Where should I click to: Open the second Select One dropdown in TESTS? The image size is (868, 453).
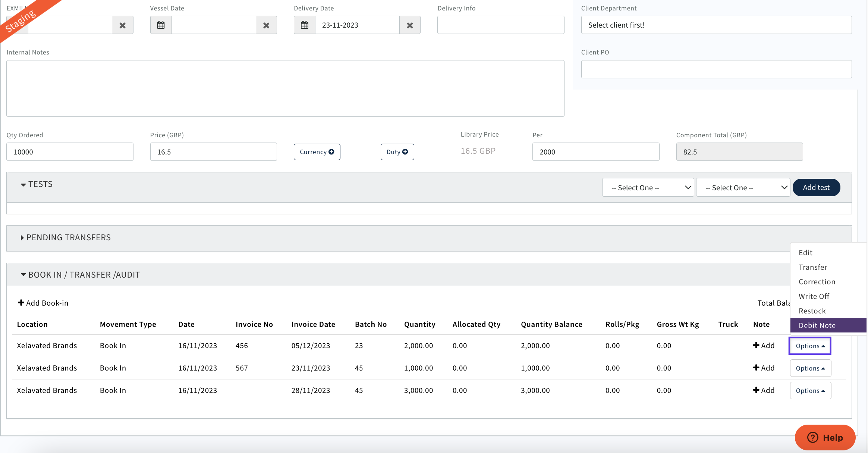point(743,187)
